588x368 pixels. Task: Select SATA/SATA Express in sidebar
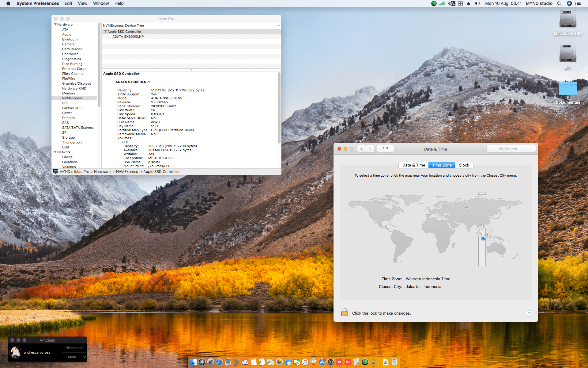click(78, 128)
